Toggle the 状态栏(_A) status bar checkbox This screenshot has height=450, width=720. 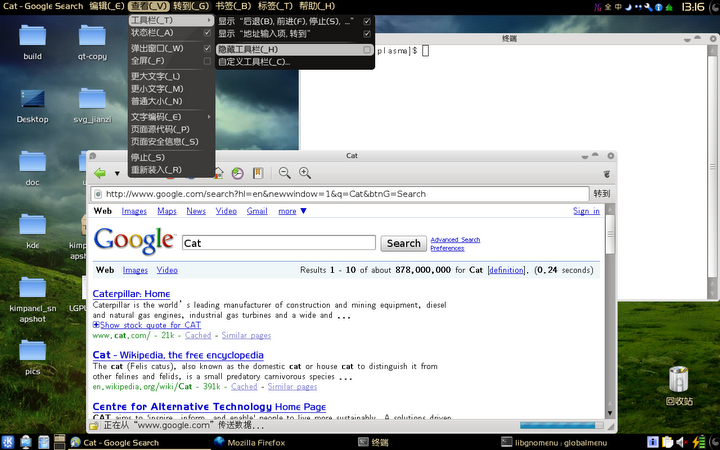click(x=207, y=33)
